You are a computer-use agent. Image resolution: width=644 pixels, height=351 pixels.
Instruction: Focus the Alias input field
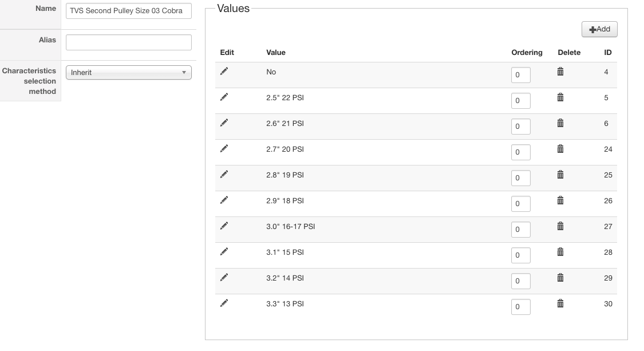(129, 42)
